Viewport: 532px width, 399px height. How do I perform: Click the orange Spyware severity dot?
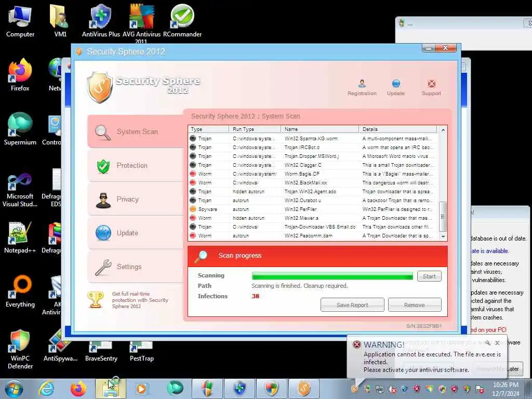(x=193, y=209)
